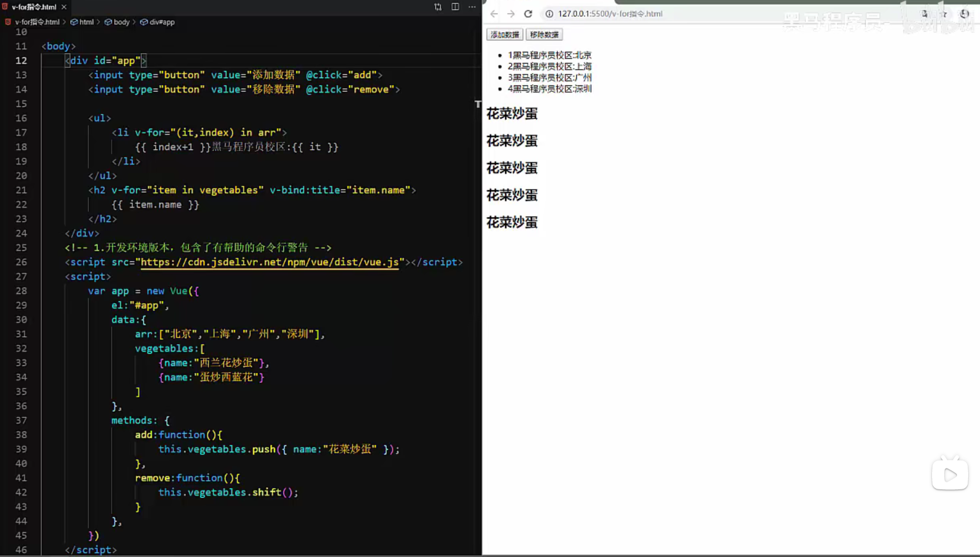Reload the browser page
The width and height of the screenshot is (980, 557).
click(528, 14)
